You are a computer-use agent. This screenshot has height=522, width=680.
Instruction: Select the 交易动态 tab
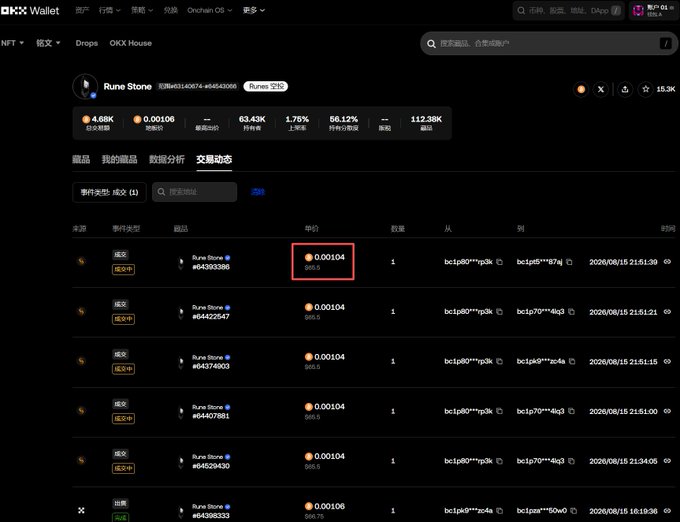[214, 159]
